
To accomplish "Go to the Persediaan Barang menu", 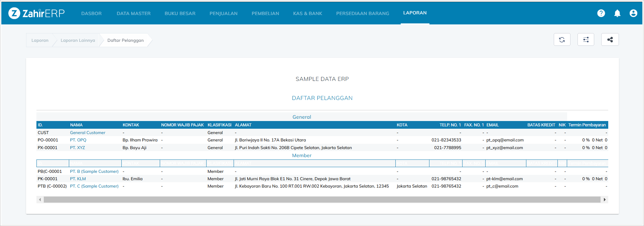I will [363, 13].
